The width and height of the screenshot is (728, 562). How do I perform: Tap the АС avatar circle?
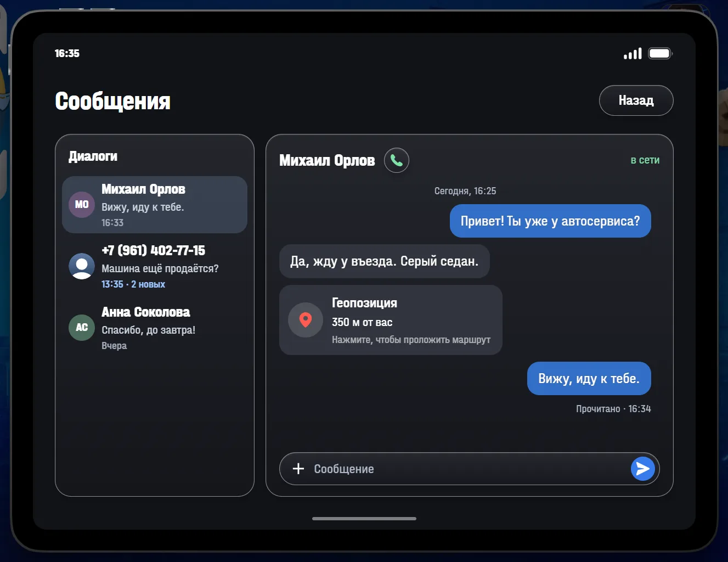point(82,328)
